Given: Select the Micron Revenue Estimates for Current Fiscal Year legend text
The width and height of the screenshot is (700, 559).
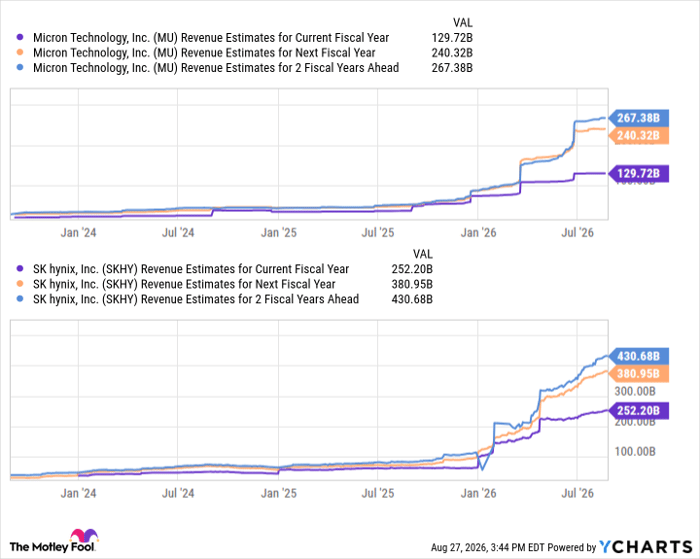Looking at the screenshot, I should pos(211,38).
